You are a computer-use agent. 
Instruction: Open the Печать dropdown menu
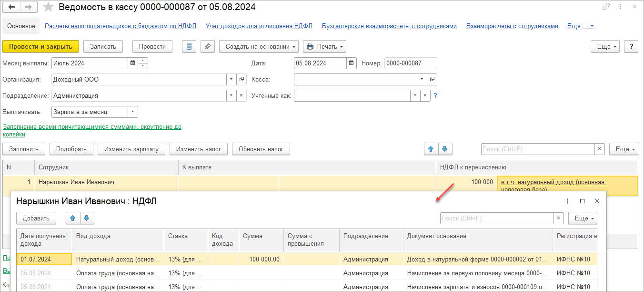coord(324,46)
